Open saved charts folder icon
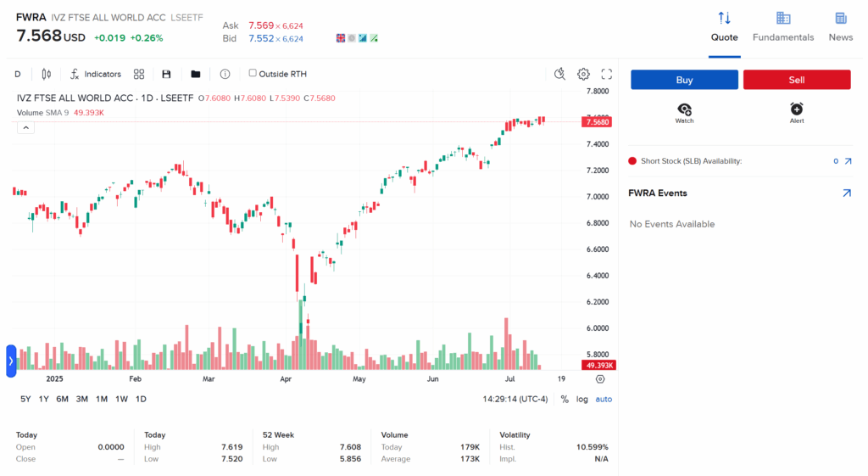 [x=196, y=74]
